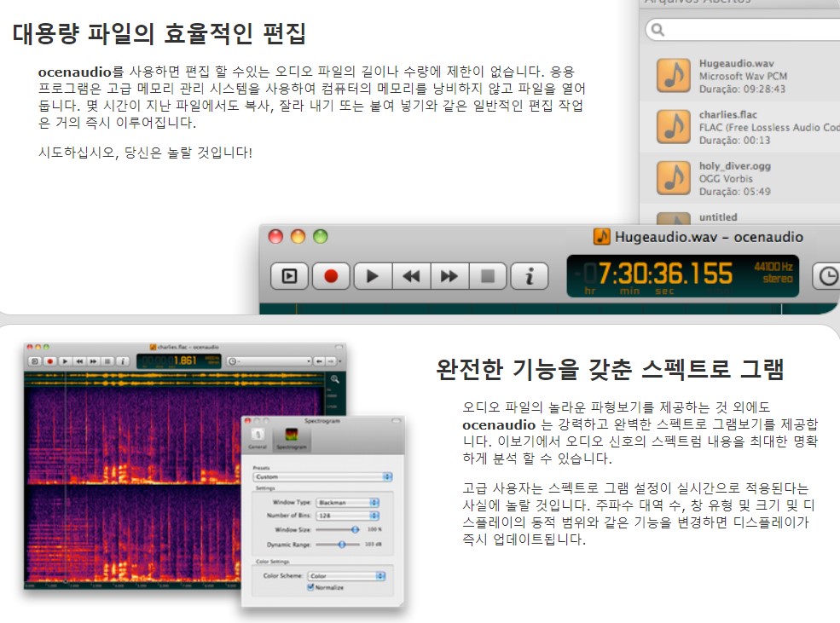Start recording in the charlies.flac window

[49, 361]
